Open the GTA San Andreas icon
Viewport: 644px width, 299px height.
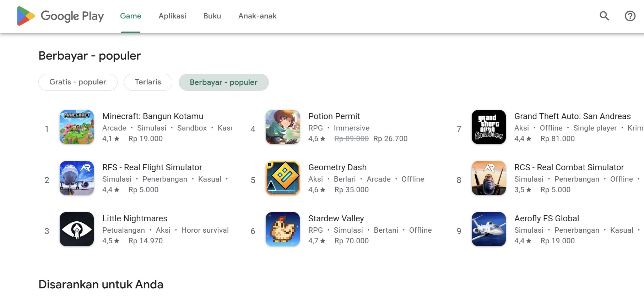[489, 127]
